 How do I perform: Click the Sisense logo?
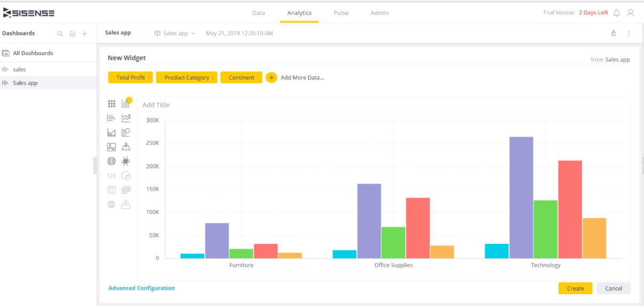[x=29, y=13]
